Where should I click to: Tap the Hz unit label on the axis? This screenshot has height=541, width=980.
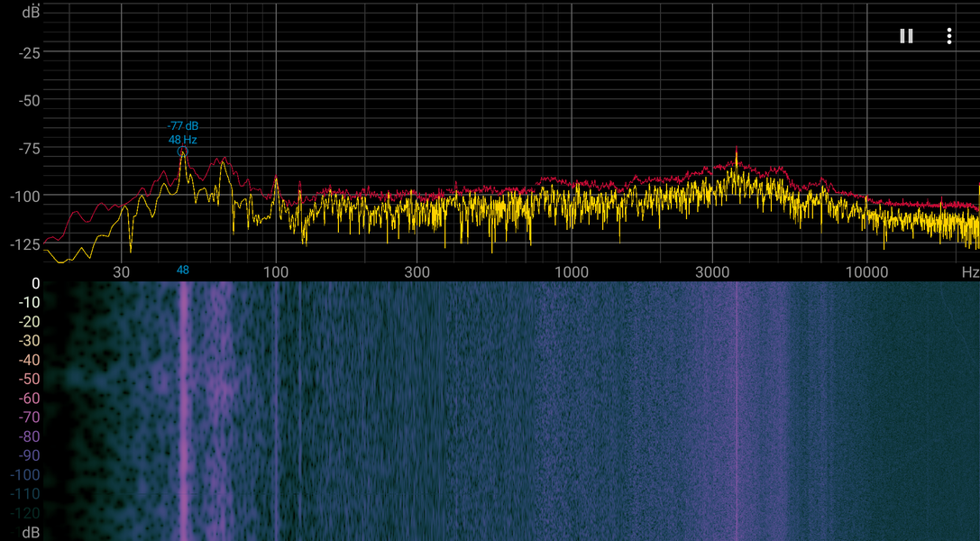(x=970, y=272)
